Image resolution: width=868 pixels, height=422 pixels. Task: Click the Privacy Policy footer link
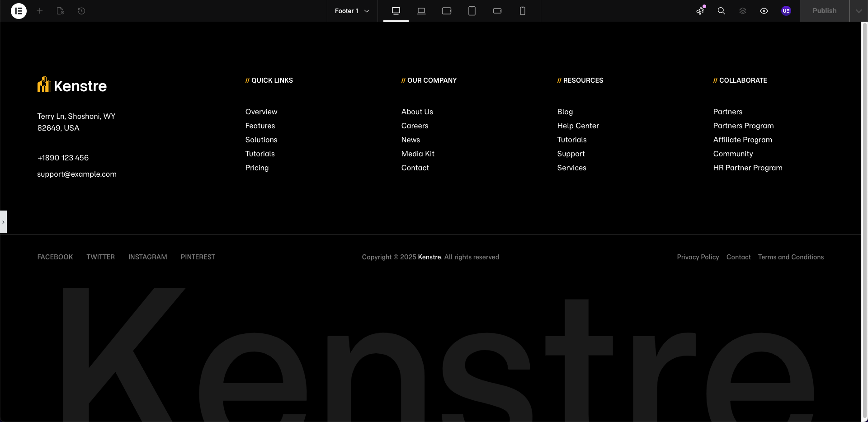click(698, 257)
